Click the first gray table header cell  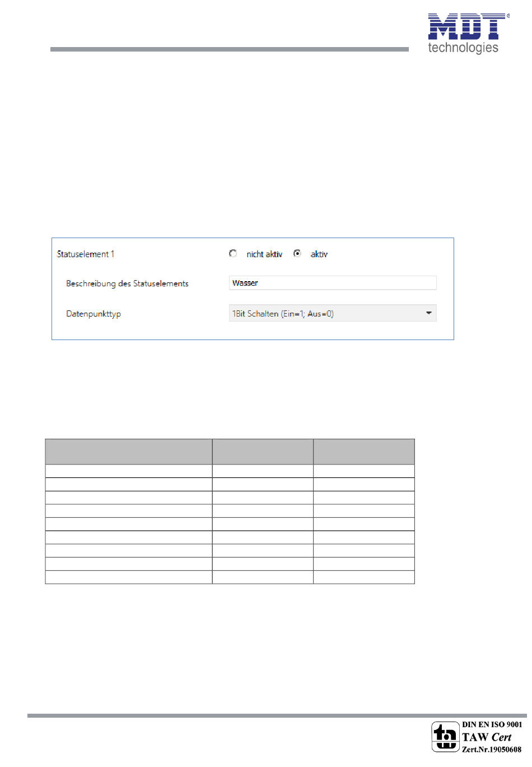point(128,452)
